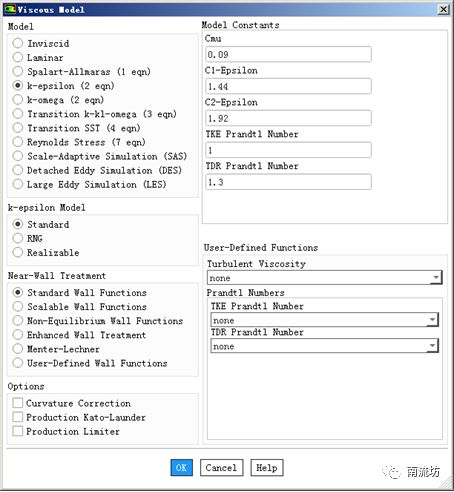Viewport: 454px width, 492px height.
Task: Edit the Cmu constant field
Action: [x=288, y=54]
